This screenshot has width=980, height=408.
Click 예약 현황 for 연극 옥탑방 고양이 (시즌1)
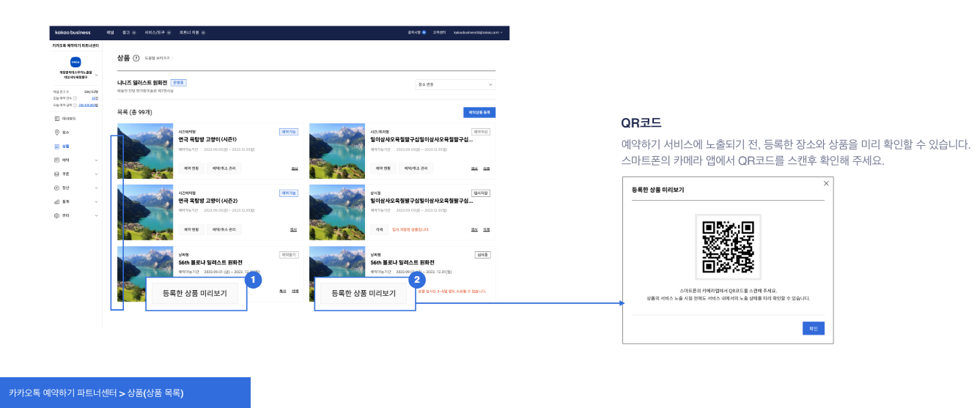point(191,168)
